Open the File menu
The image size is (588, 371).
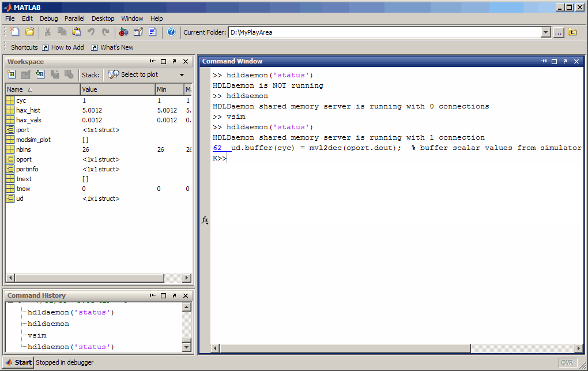tap(10, 18)
